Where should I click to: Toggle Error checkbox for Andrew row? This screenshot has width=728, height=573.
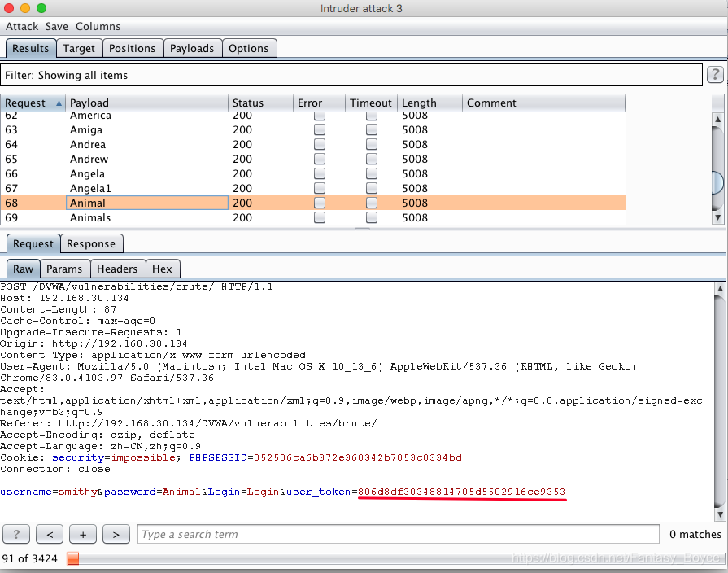pos(320,159)
